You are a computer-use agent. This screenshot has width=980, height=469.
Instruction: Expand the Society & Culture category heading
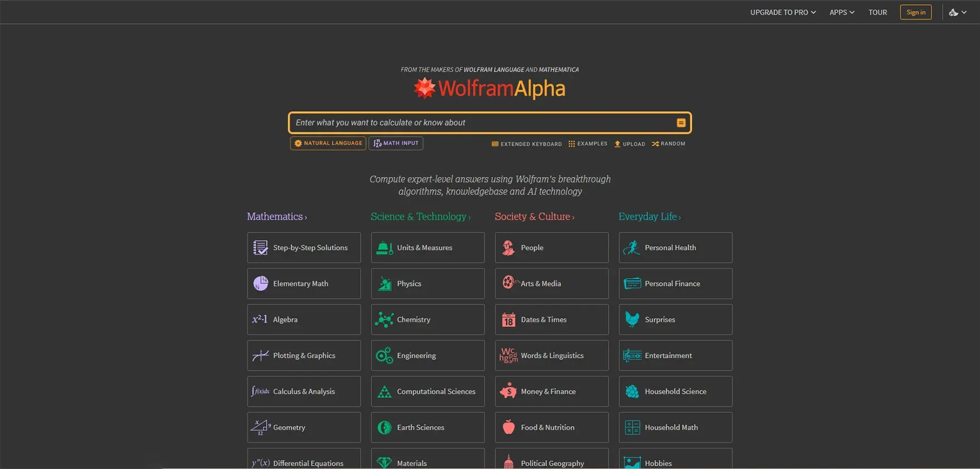point(534,216)
